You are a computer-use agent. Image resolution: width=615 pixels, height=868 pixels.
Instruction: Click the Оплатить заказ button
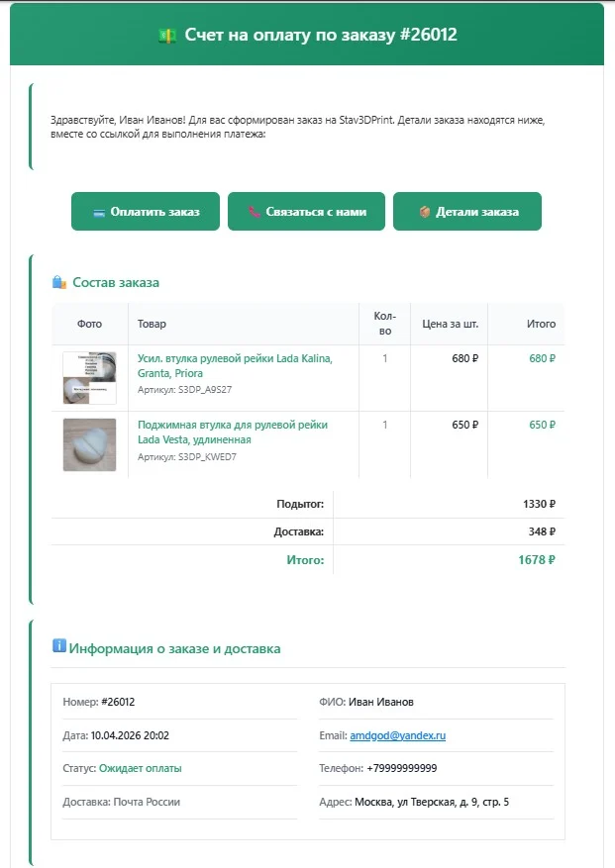(x=146, y=211)
